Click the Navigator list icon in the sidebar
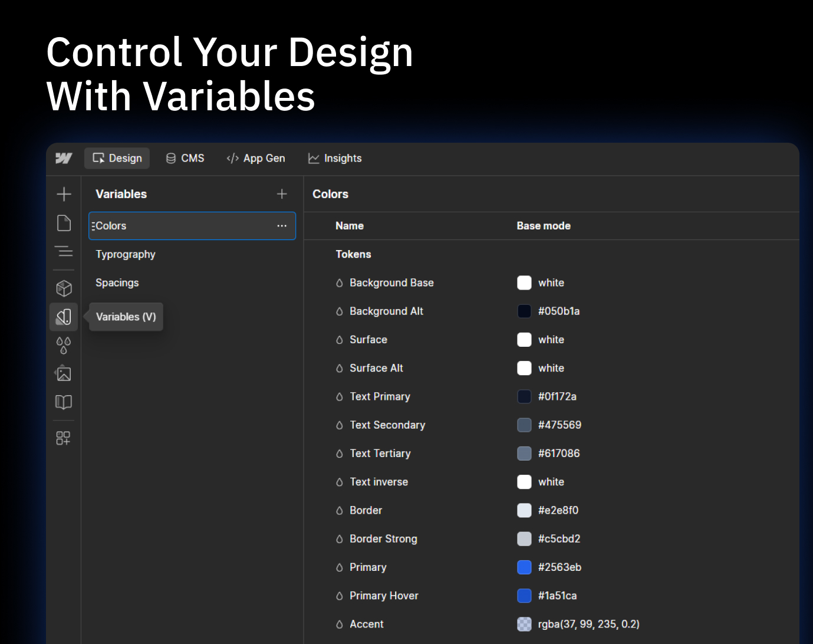 click(x=63, y=252)
